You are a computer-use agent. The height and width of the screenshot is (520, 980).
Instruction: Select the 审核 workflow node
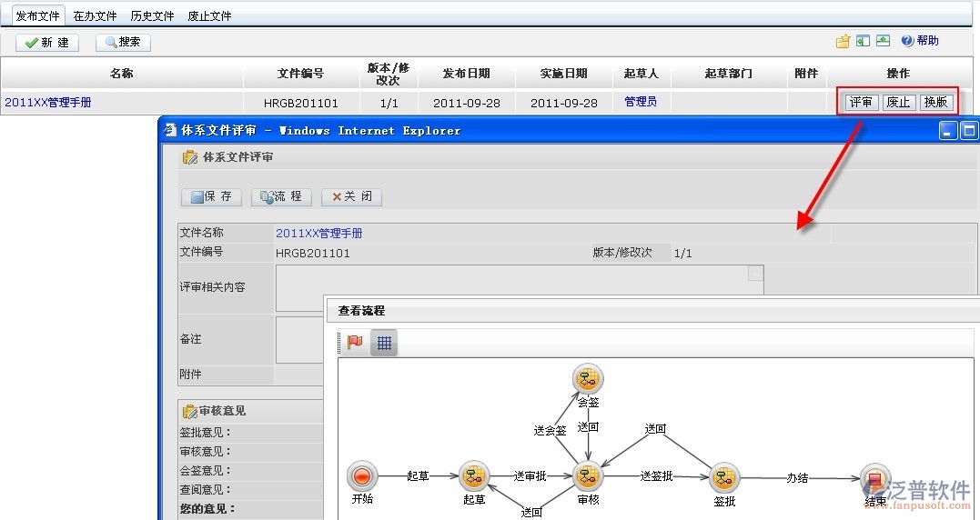coord(588,476)
